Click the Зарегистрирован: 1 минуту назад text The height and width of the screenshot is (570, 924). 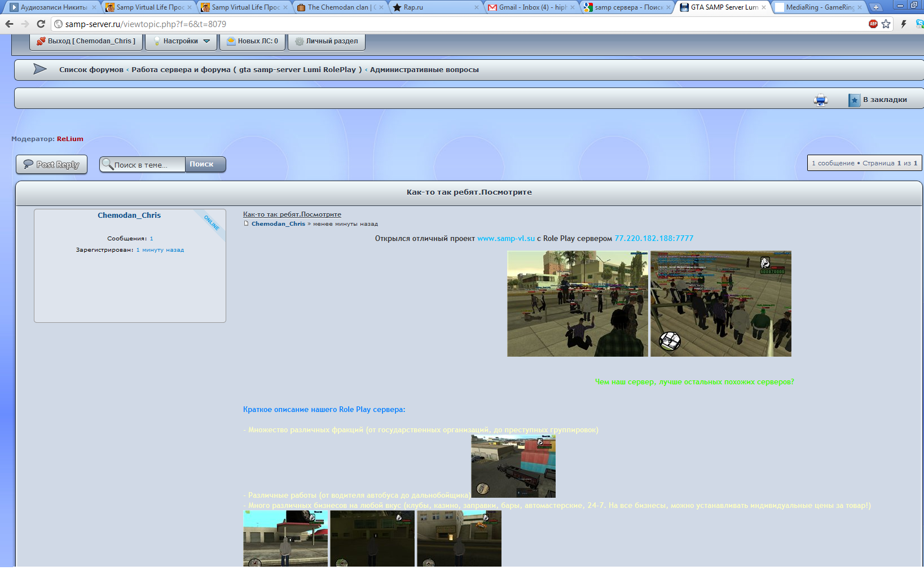[x=130, y=250]
